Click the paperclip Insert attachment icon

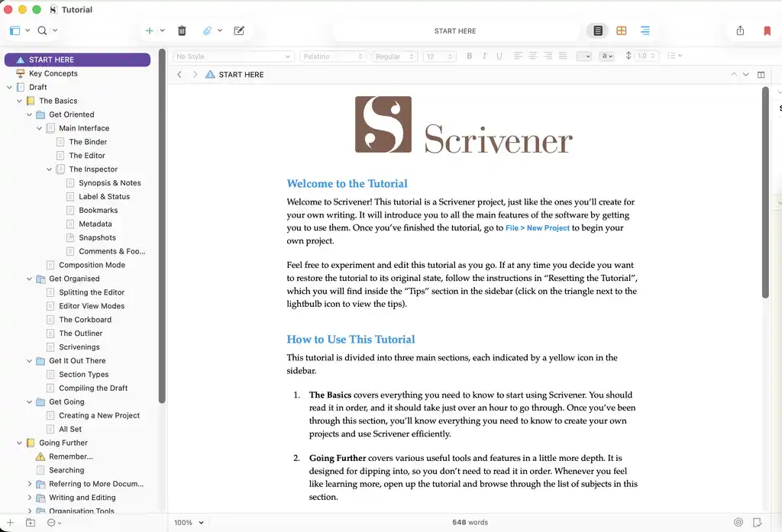(x=207, y=31)
